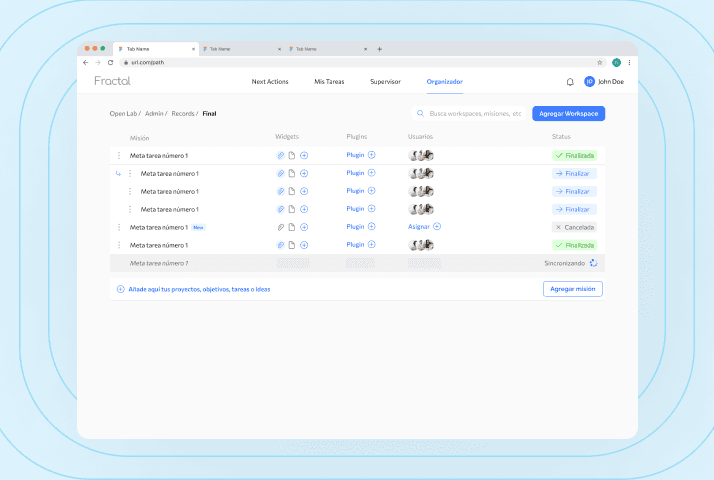Click the document icon in the Cancelada row
714x480 pixels.
[292, 227]
